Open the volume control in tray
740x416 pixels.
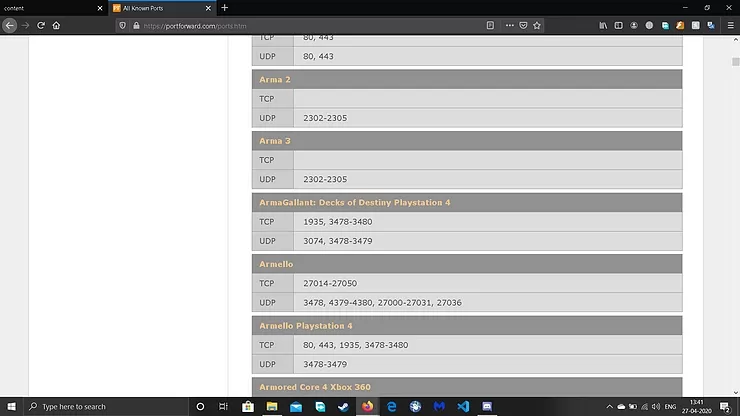656,407
